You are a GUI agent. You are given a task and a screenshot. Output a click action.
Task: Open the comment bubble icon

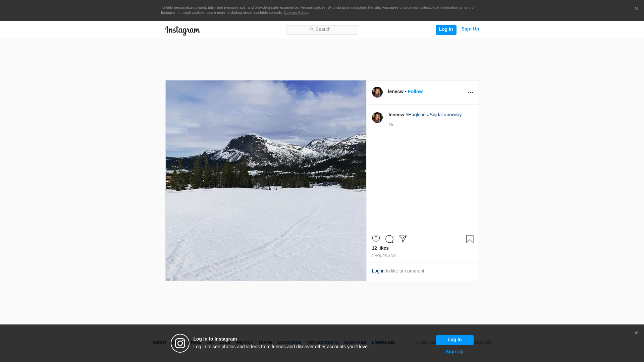tap(389, 239)
